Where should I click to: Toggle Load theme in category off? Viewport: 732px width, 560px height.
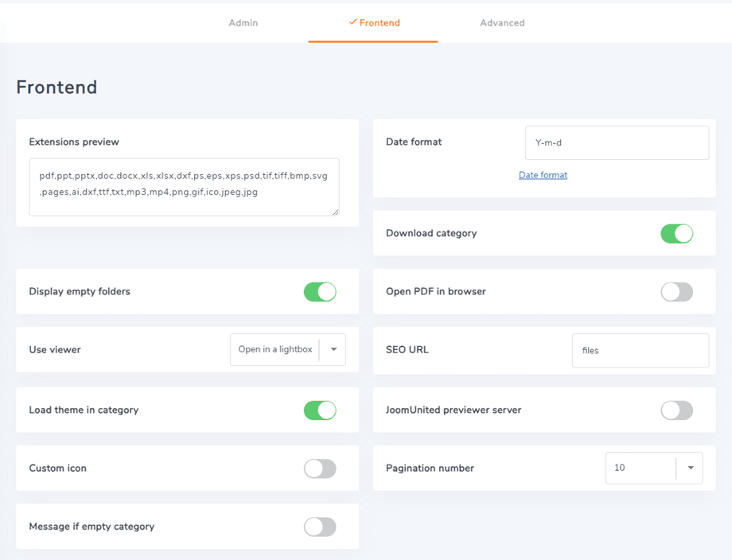click(320, 410)
